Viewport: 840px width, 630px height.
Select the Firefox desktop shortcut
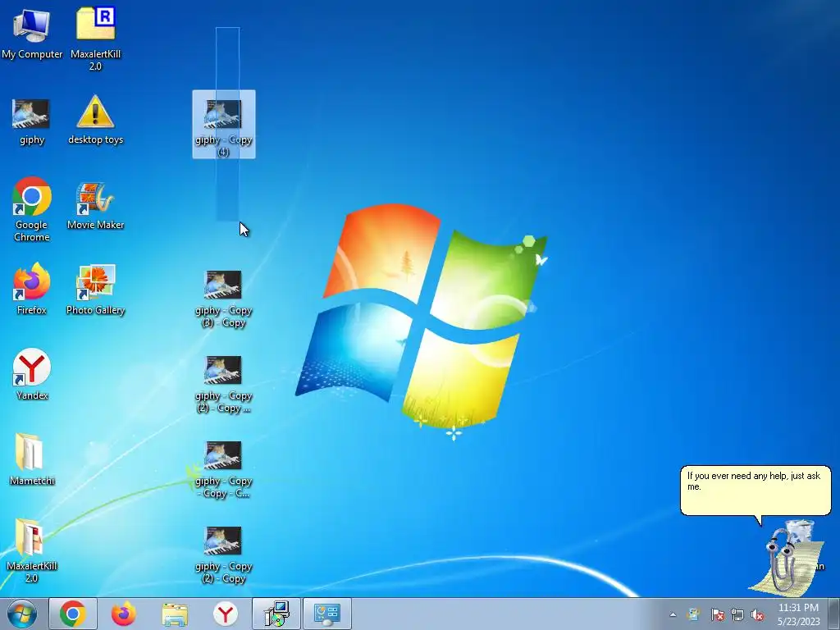[32, 289]
